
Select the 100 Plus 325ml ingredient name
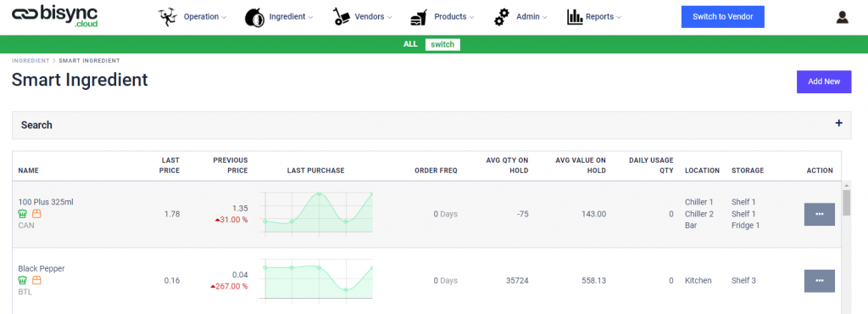click(x=46, y=202)
